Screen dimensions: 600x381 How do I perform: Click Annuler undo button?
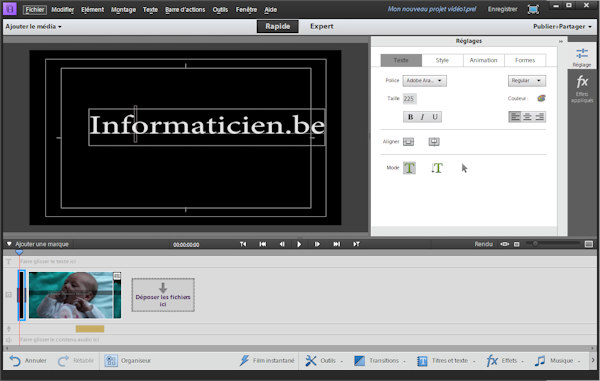[28, 361]
